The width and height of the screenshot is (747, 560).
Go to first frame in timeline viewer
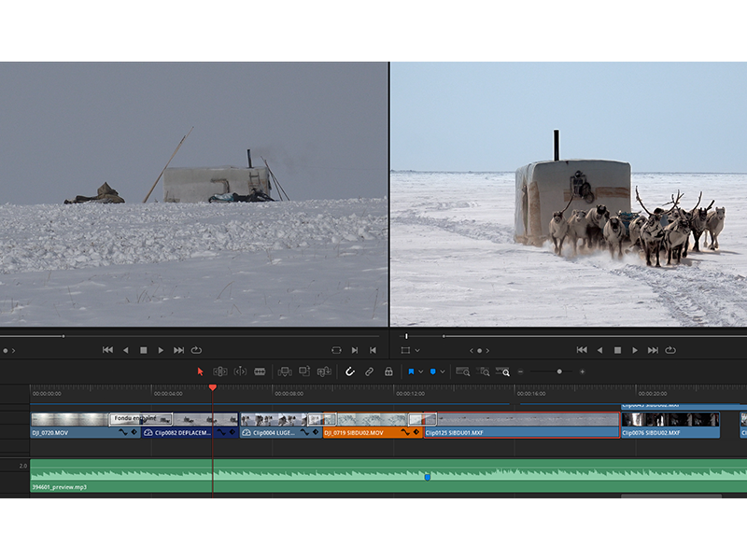(582, 350)
